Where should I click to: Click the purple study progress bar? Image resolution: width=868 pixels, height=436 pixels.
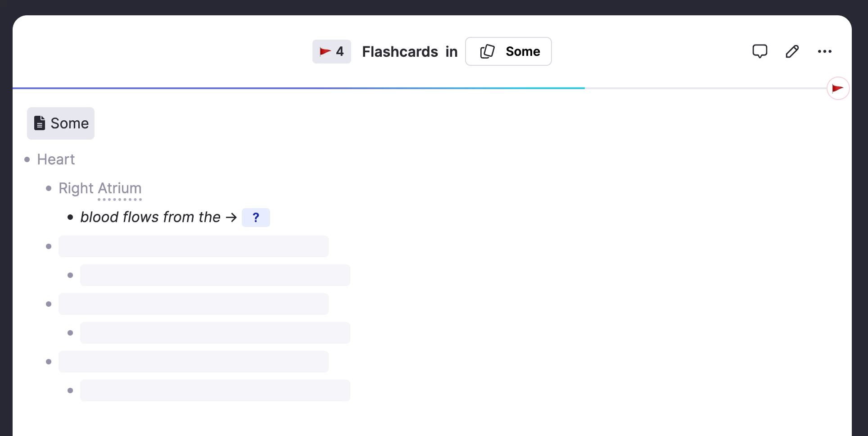(x=270, y=88)
